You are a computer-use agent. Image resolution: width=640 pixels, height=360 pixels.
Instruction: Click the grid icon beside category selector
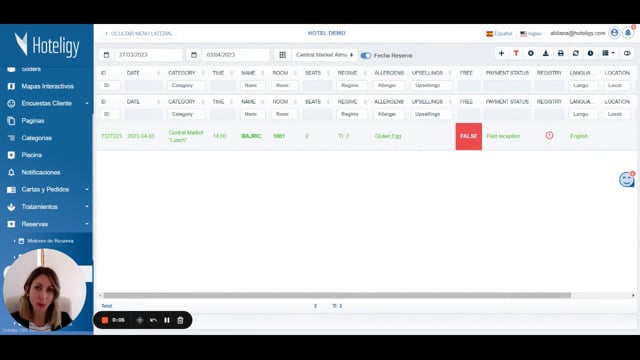pos(282,55)
